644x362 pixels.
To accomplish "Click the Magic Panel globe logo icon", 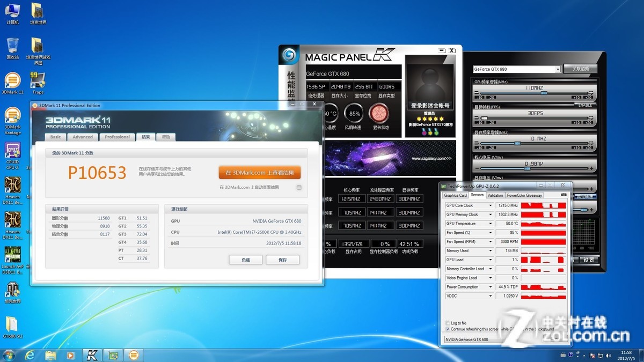I will [289, 56].
